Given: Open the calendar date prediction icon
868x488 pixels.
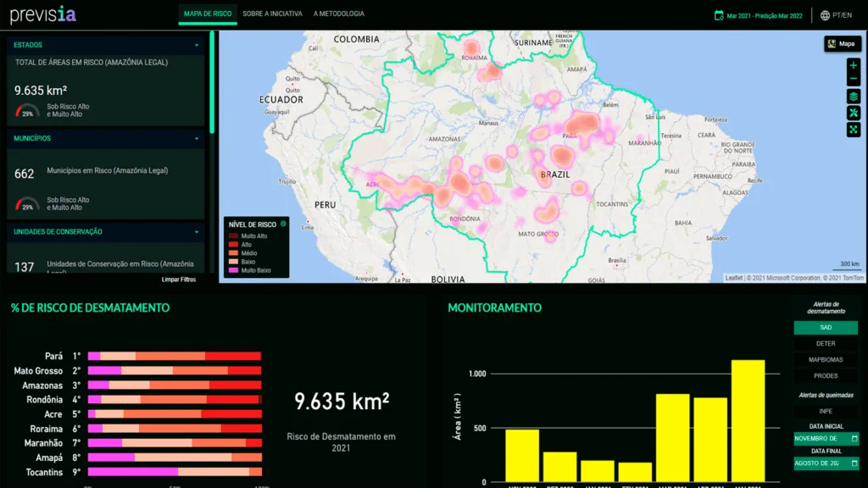Looking at the screenshot, I should click(719, 15).
